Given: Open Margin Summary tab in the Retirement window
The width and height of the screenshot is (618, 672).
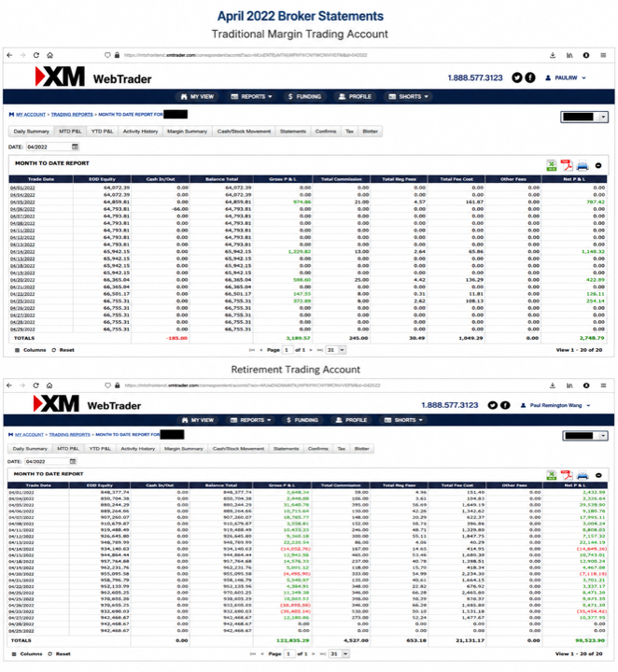Looking at the screenshot, I should pos(183,449).
